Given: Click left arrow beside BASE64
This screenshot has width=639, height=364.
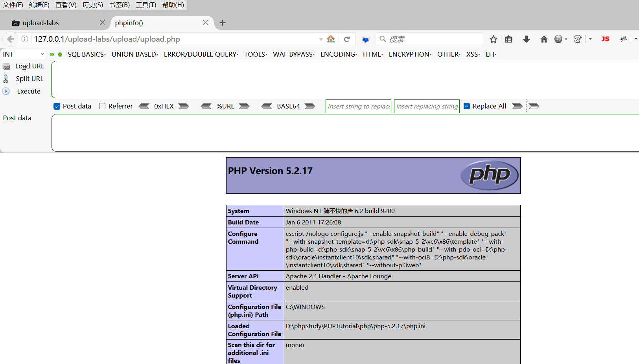Looking at the screenshot, I should (267, 106).
